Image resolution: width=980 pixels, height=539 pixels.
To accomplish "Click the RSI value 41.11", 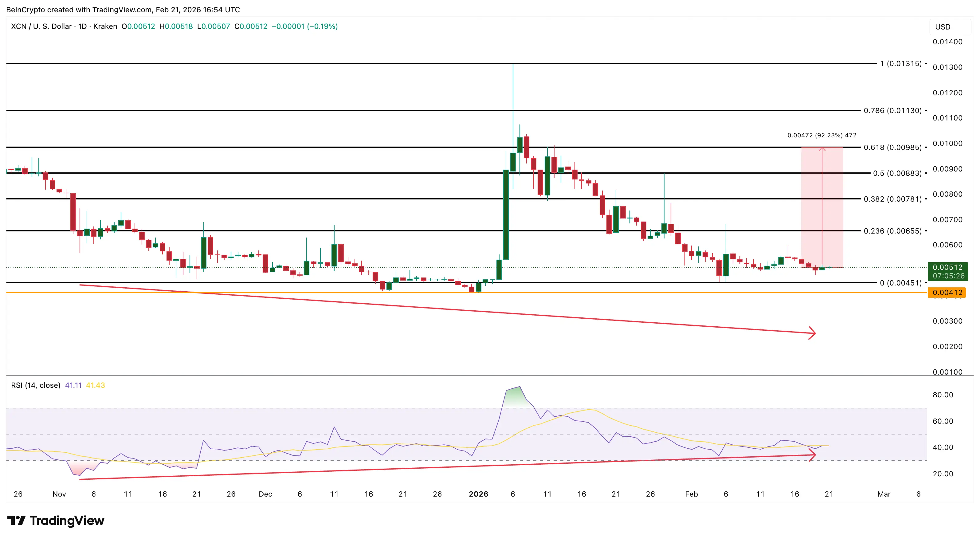I will 74,385.
